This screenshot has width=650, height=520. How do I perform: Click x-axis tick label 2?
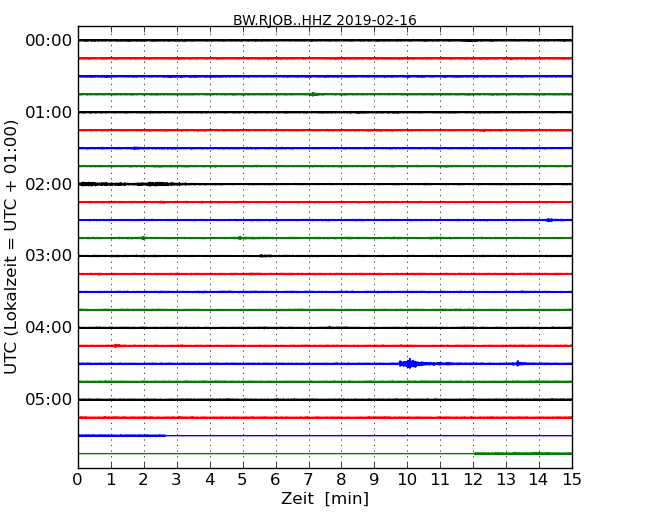143,480
